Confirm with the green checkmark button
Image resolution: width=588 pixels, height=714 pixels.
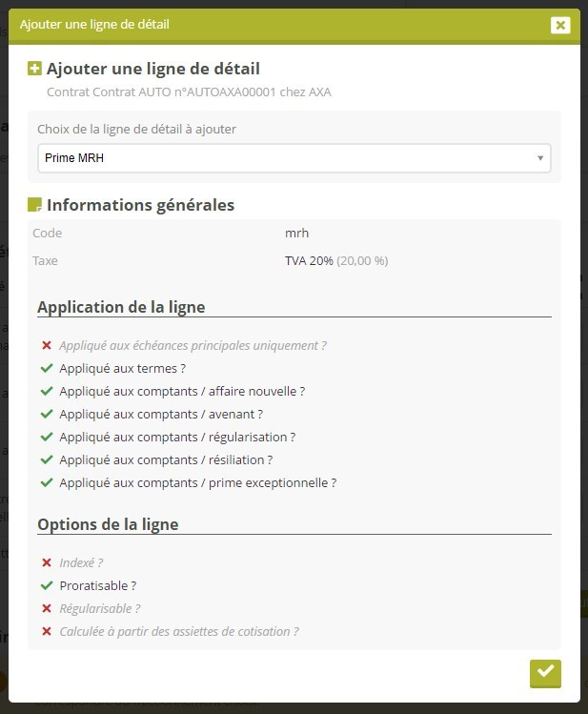[545, 672]
